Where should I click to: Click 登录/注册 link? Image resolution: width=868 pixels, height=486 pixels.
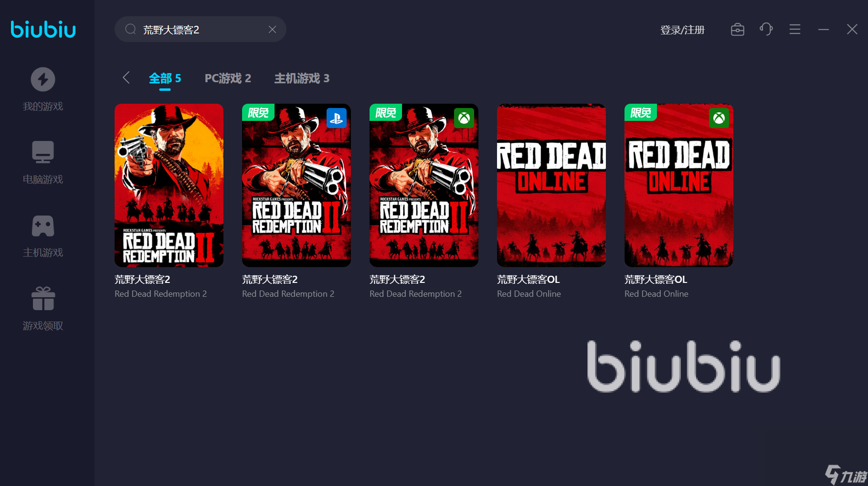coord(682,30)
